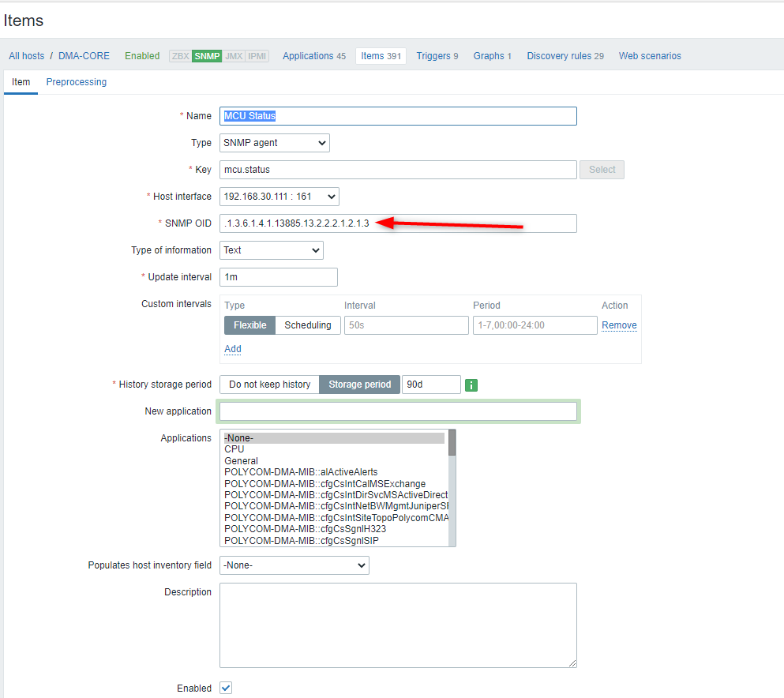The image size is (784, 698).
Task: Toggle the Enabled checkbox
Action: click(x=226, y=688)
